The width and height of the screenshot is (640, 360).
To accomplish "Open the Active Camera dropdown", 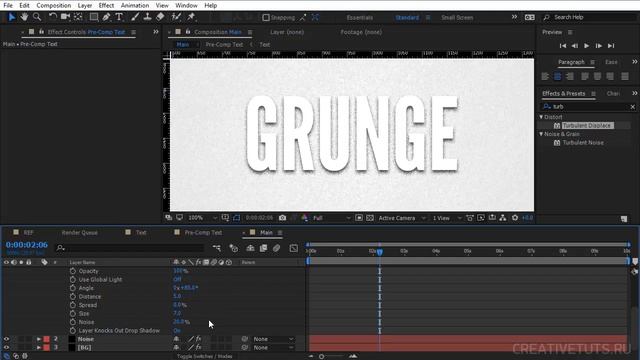I will click(x=402, y=218).
